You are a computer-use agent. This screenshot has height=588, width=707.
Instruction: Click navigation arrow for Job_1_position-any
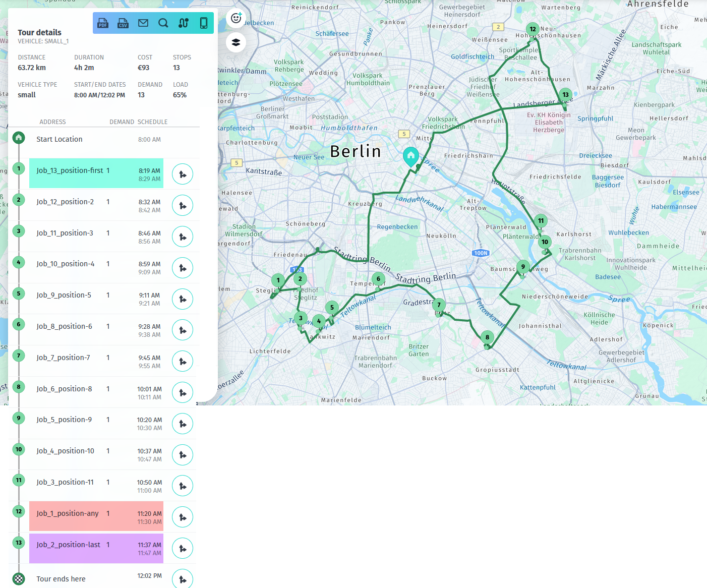click(x=183, y=517)
